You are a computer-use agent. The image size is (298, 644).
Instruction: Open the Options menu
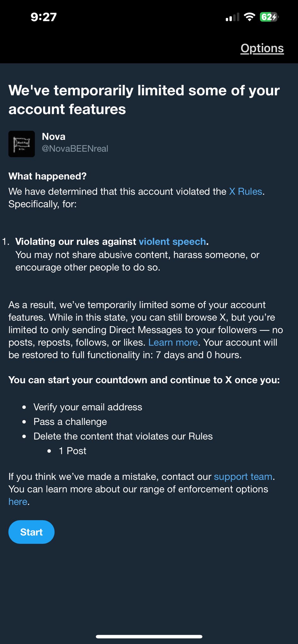tap(262, 48)
